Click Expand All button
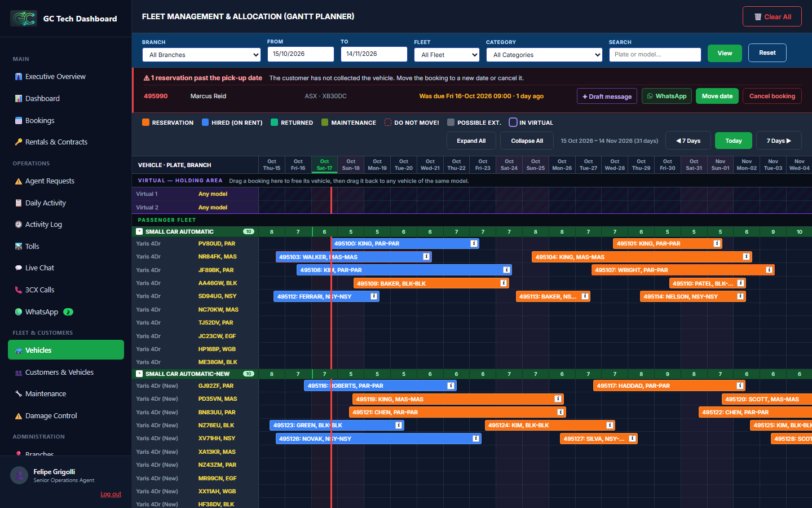This screenshot has width=812, height=508. pos(471,141)
